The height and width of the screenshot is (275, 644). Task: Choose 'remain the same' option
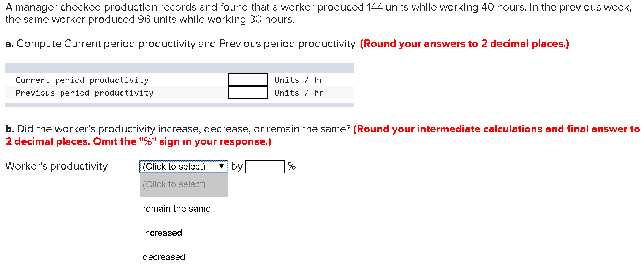point(177,209)
